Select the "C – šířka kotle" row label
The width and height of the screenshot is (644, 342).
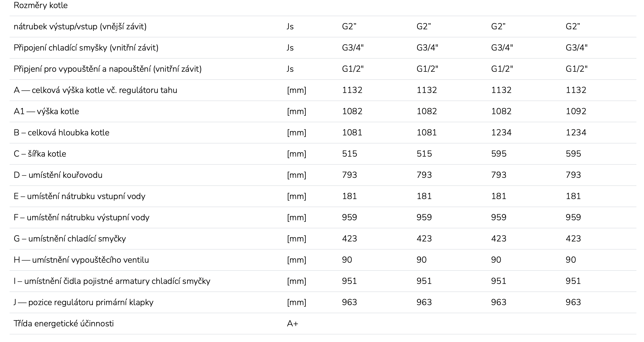pyautogui.click(x=40, y=154)
